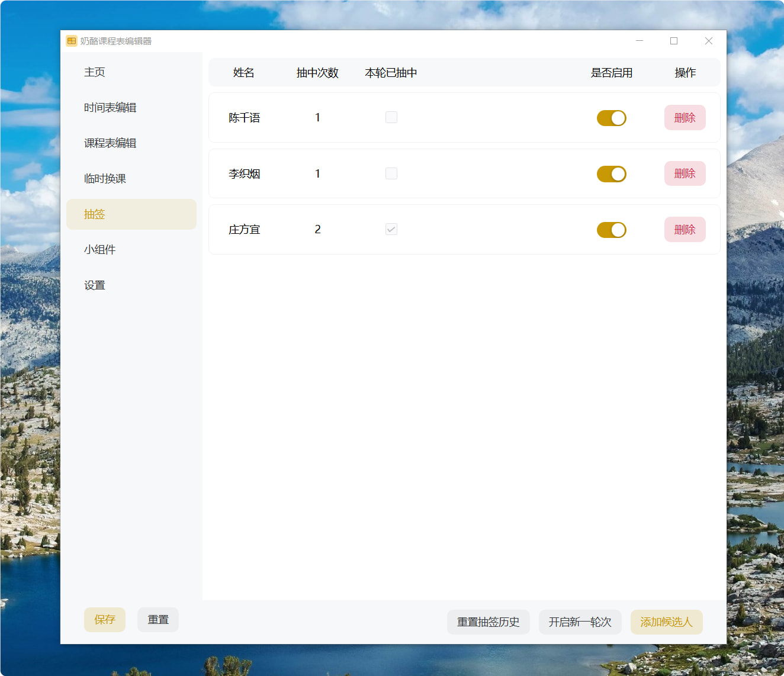Click the 抽中次数 column header

point(318,73)
